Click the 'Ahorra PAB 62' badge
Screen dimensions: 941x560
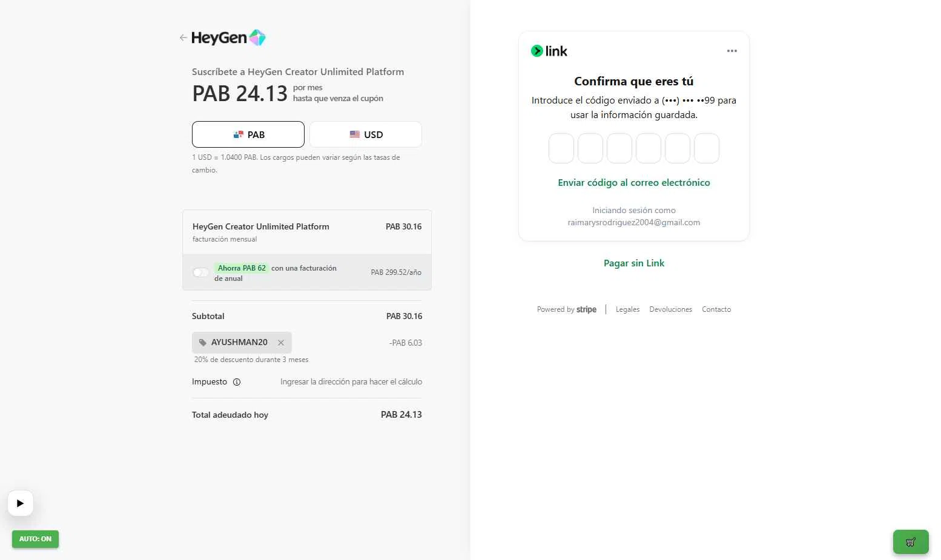(x=242, y=268)
